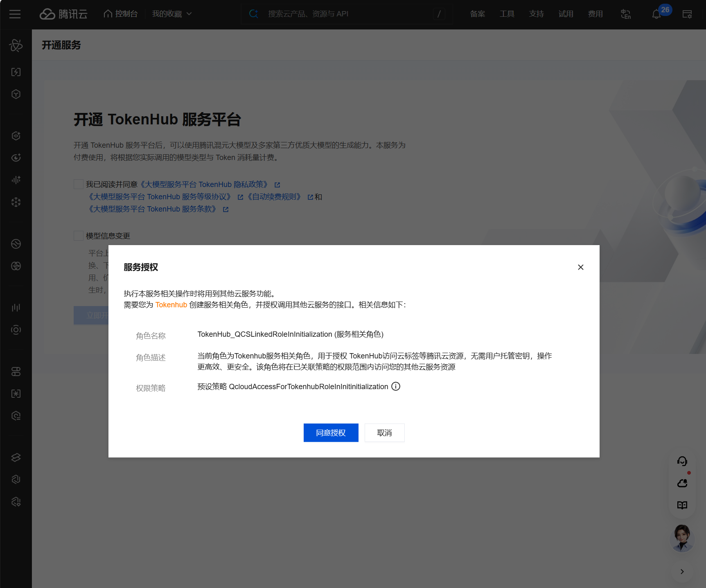The image size is (706, 588).
Task: Select the lightning bolt bracket sidebar icon
Action: [x=16, y=72]
